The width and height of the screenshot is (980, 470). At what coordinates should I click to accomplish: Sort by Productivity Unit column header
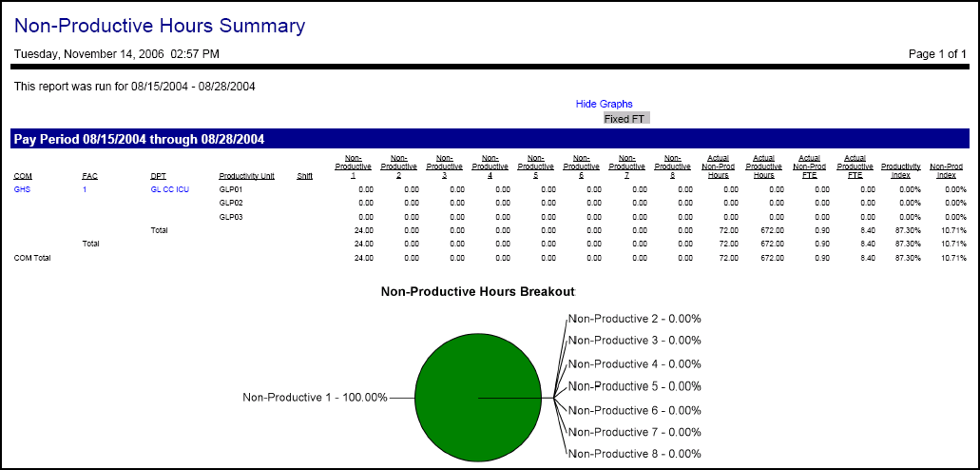246,176
